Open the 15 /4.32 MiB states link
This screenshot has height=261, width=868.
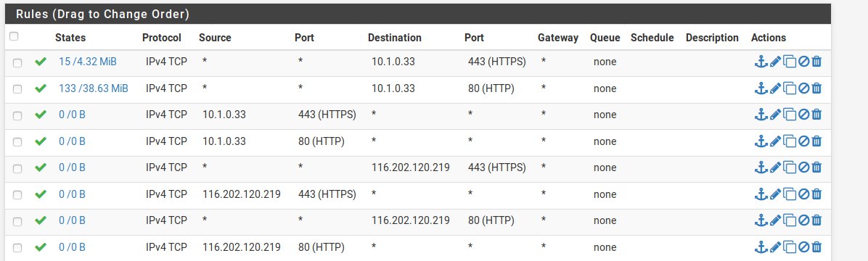click(88, 62)
